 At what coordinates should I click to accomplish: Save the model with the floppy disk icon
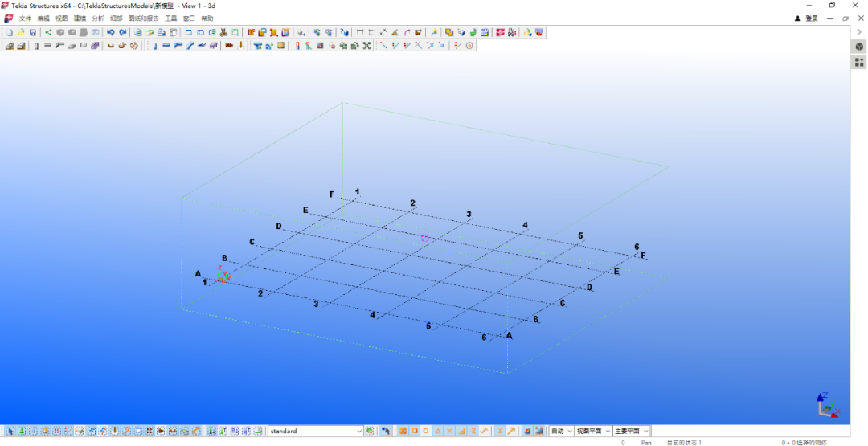33,33
